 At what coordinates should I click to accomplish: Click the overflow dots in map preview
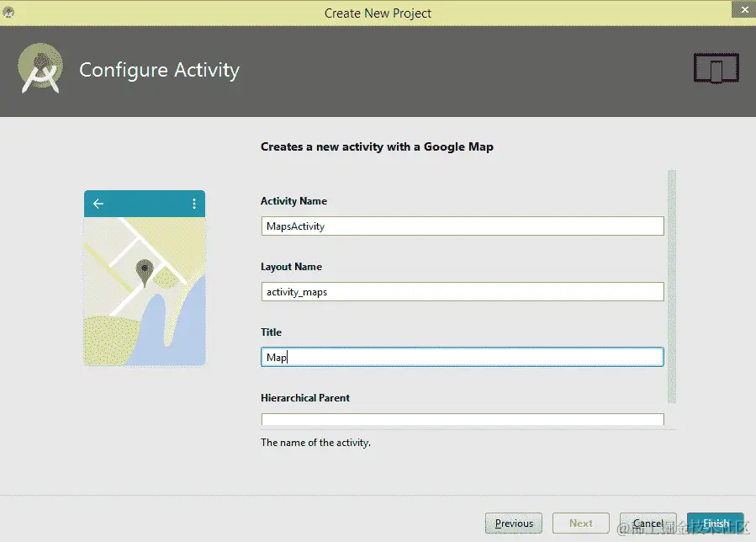194,204
